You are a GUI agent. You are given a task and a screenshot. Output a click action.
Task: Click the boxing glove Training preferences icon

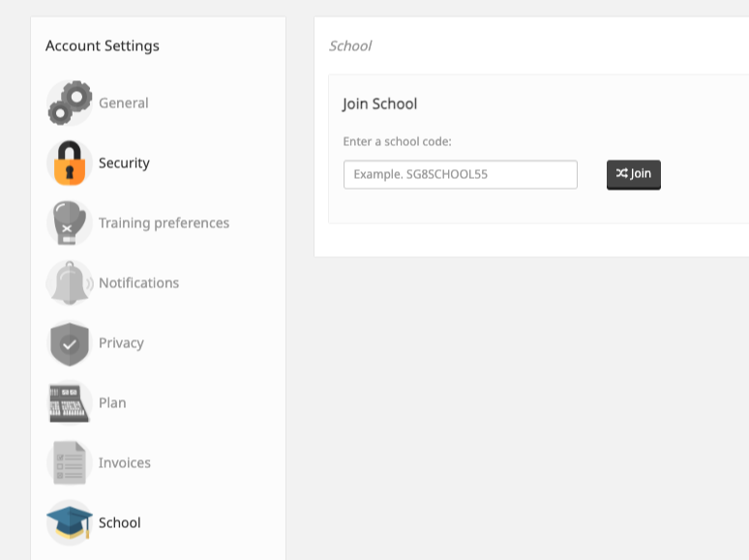pos(70,223)
